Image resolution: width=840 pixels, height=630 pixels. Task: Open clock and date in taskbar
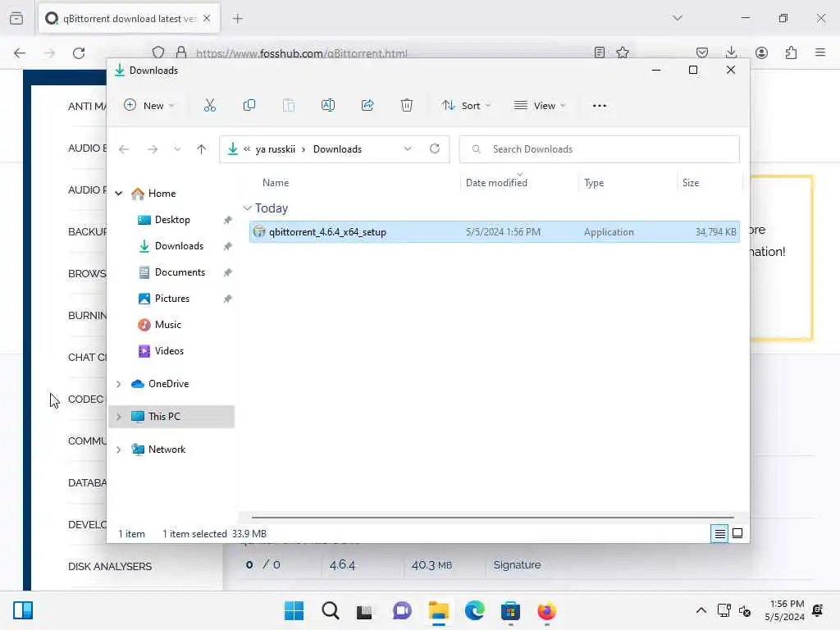point(784,610)
